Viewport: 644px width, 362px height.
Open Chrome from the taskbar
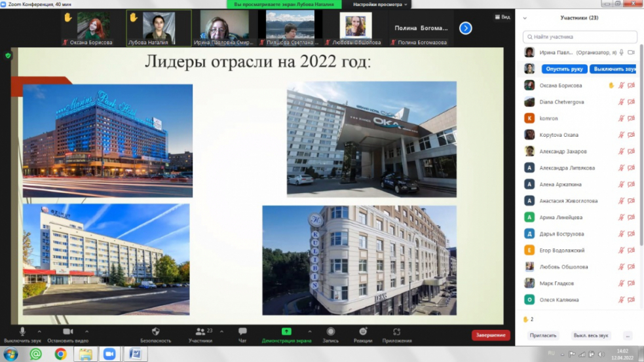(x=60, y=353)
